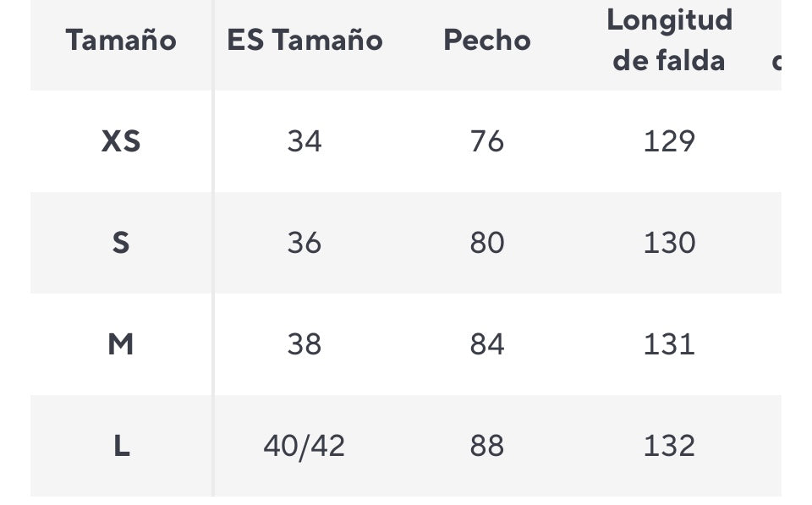The height and width of the screenshot is (505, 812).
Task: Select the L size row label
Action: click(121, 446)
